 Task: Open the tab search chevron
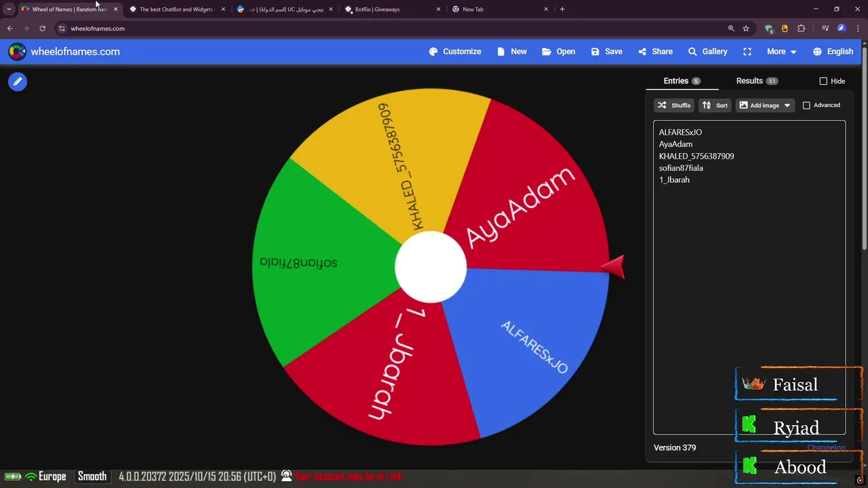pos(9,9)
